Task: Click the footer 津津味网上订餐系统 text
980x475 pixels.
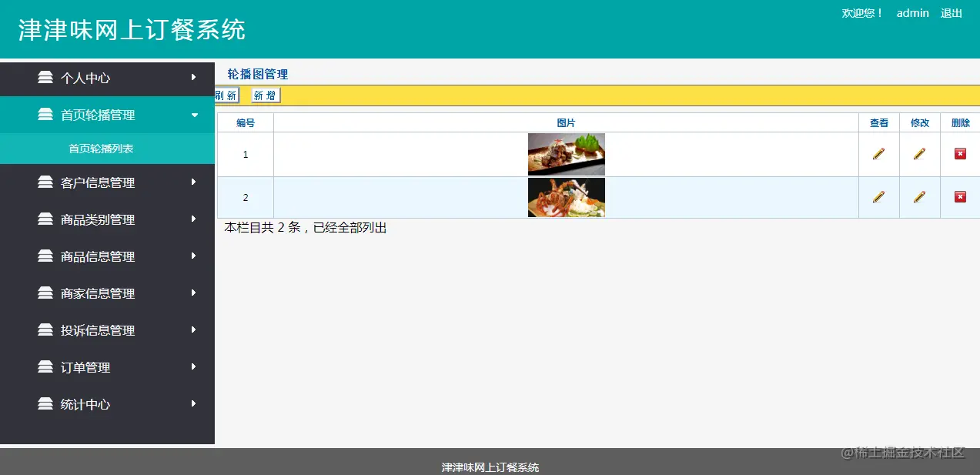Action: [x=490, y=467]
